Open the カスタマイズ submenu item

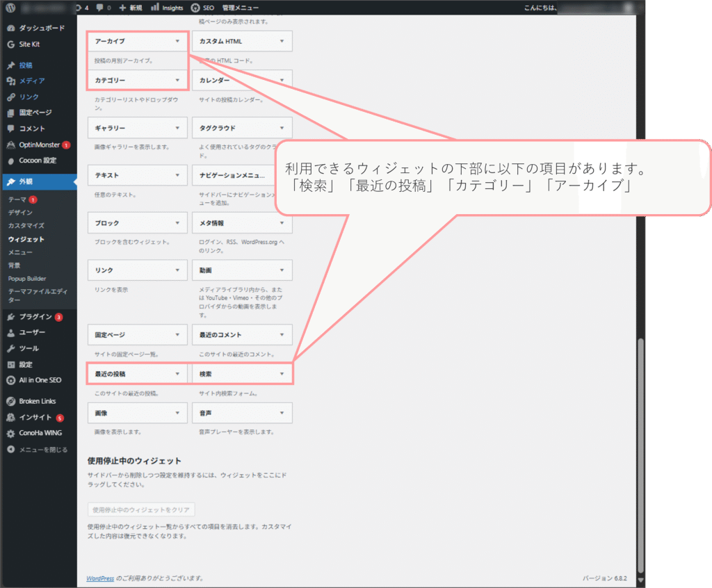coord(26,226)
